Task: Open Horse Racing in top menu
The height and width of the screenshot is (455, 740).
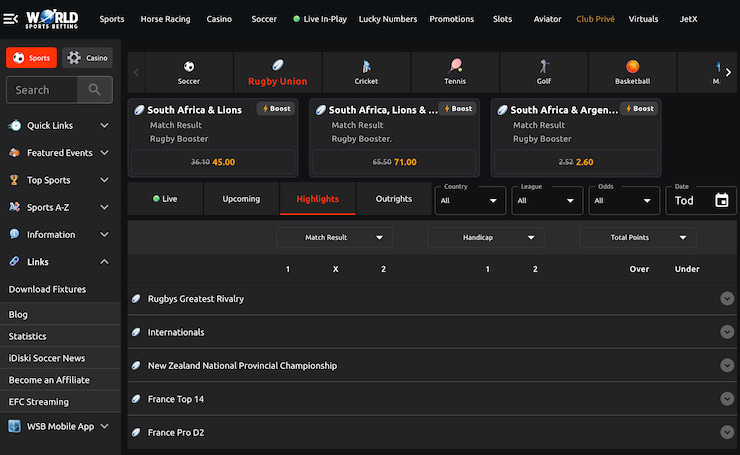Action: click(165, 19)
